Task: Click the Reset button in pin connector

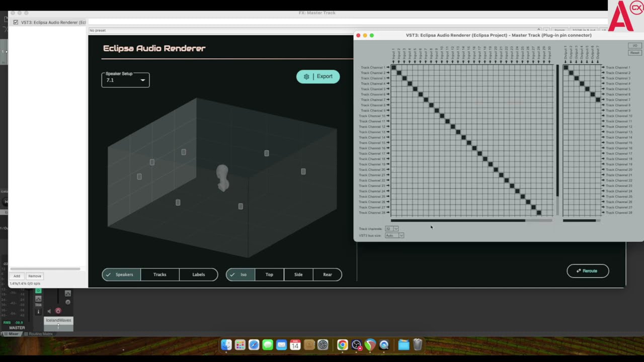Action: pyautogui.click(x=635, y=52)
